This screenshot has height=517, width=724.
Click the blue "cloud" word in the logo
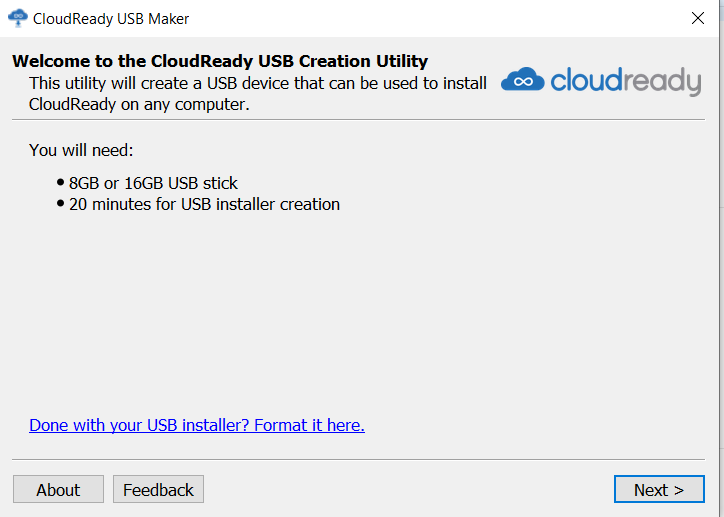pyautogui.click(x=585, y=80)
